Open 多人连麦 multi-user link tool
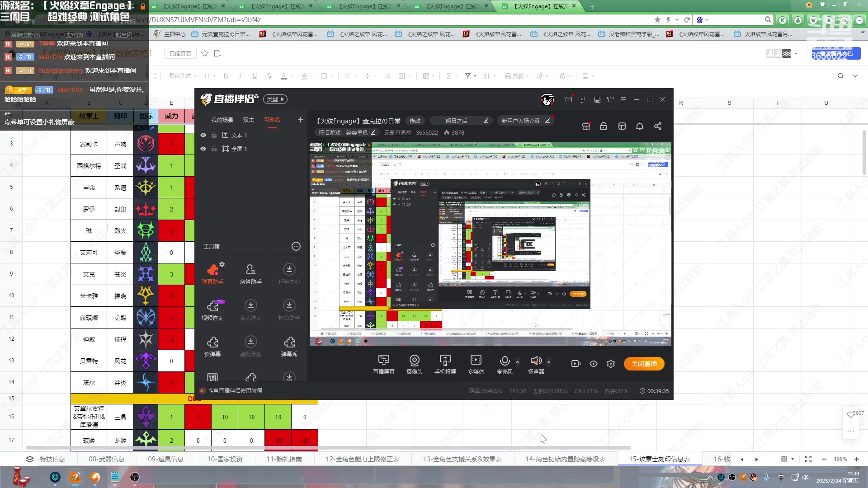 250,310
